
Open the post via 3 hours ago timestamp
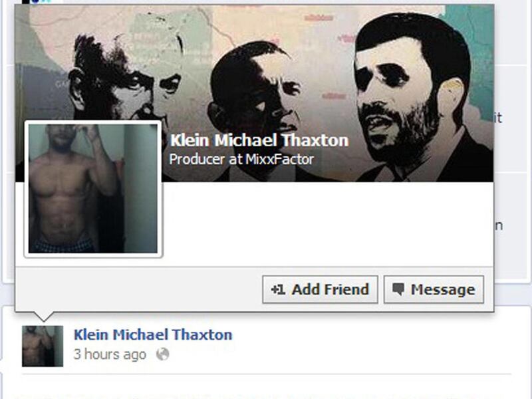[x=110, y=354]
